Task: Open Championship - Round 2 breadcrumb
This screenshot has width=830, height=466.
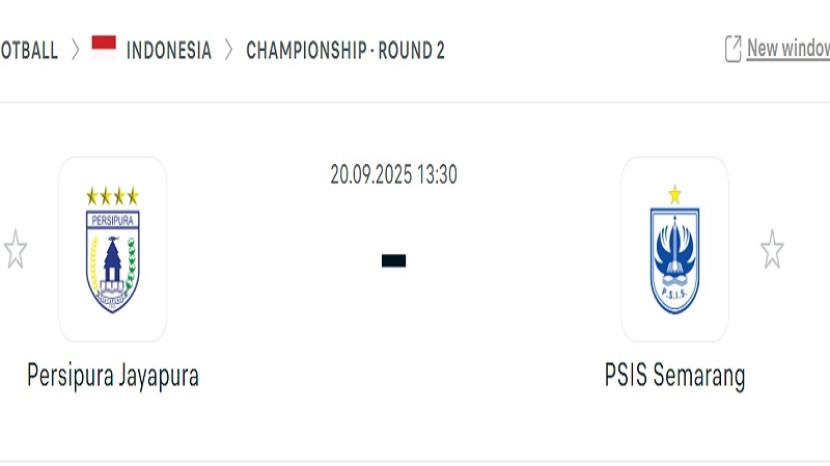Action: pos(345,50)
